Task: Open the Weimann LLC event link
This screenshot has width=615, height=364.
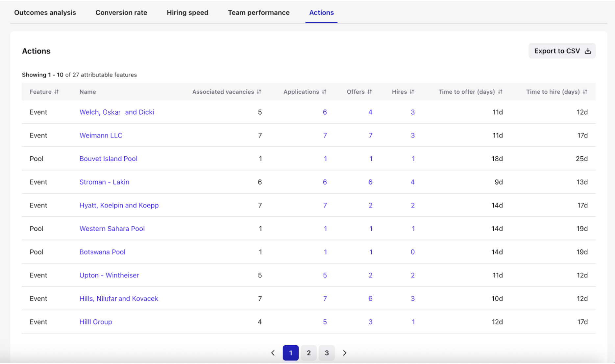Action: coord(101,135)
